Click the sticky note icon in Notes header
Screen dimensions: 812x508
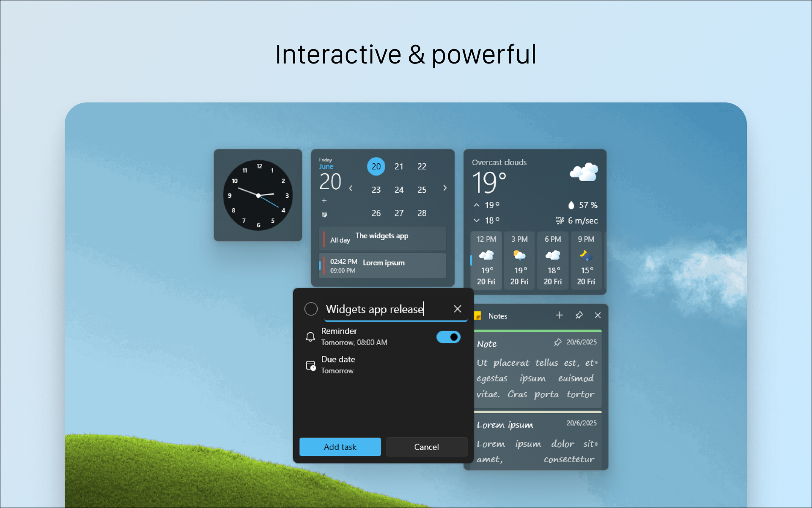(x=478, y=315)
